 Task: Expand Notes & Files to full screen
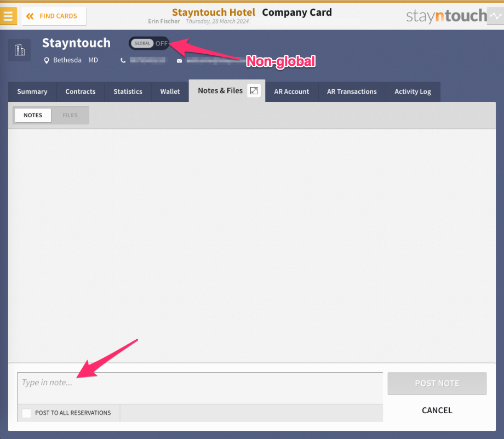point(254,90)
